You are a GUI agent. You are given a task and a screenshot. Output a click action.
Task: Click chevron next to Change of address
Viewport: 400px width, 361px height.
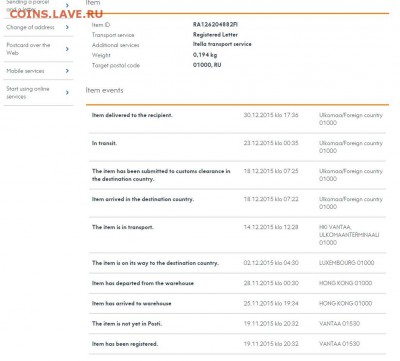click(x=67, y=27)
